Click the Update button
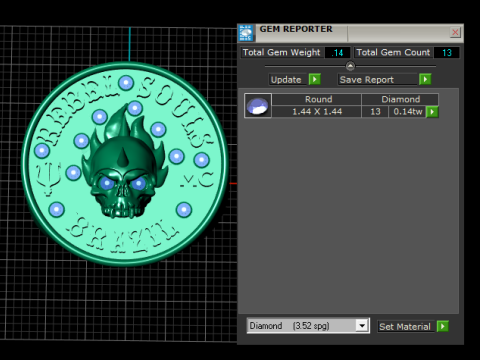This screenshot has width=480, height=360. click(288, 80)
